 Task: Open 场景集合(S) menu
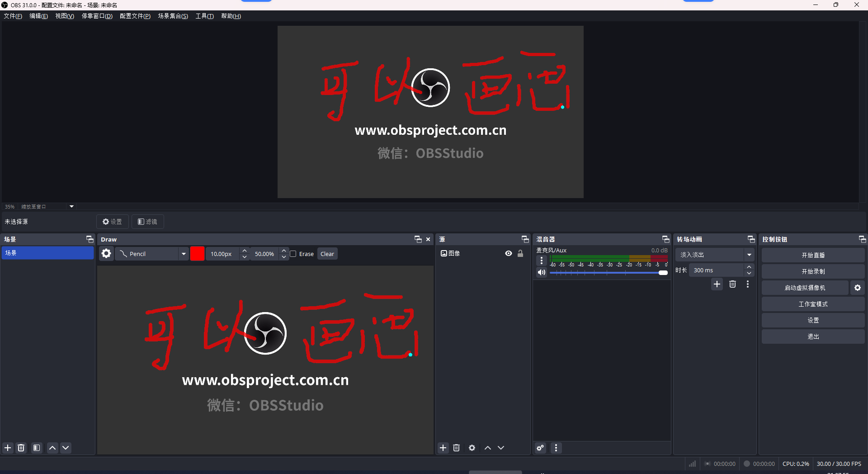[x=173, y=16]
